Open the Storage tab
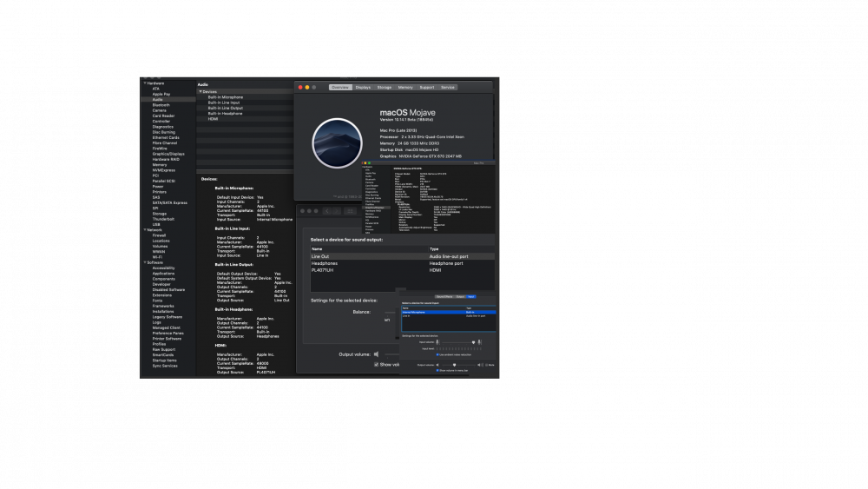The image size is (868, 489). tap(385, 88)
